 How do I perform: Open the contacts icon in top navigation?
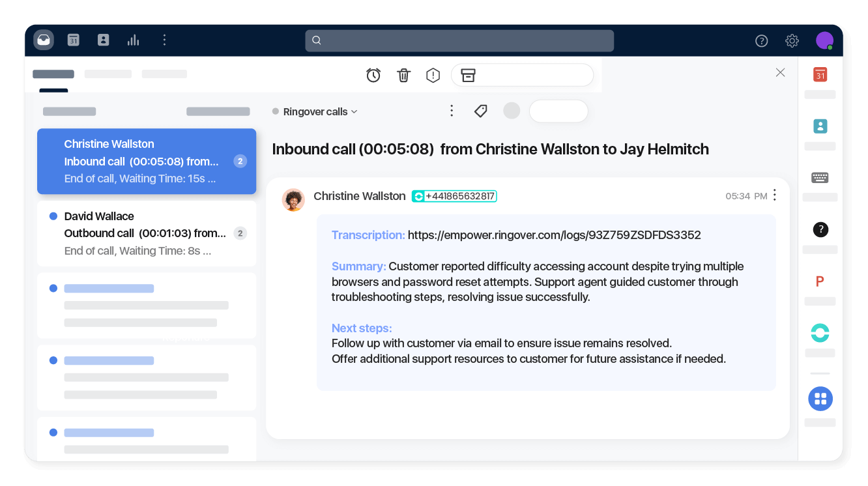[103, 40]
